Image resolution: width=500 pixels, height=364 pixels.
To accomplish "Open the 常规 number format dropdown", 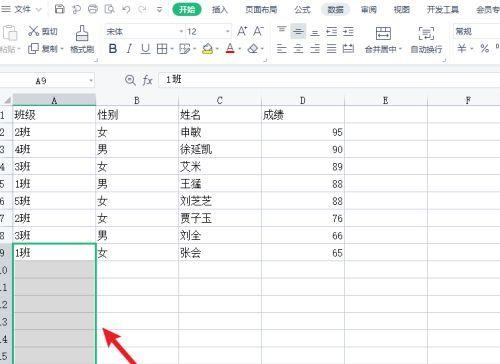I will [477, 32].
